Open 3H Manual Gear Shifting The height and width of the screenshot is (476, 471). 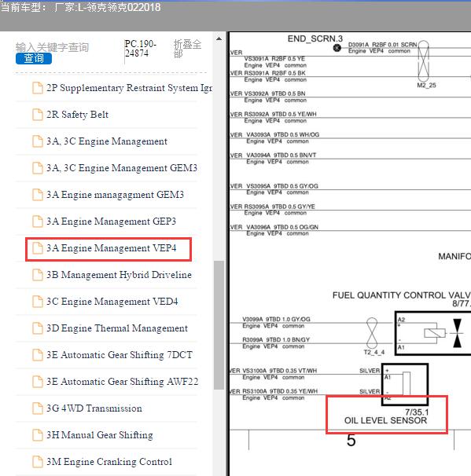pyautogui.click(x=99, y=435)
